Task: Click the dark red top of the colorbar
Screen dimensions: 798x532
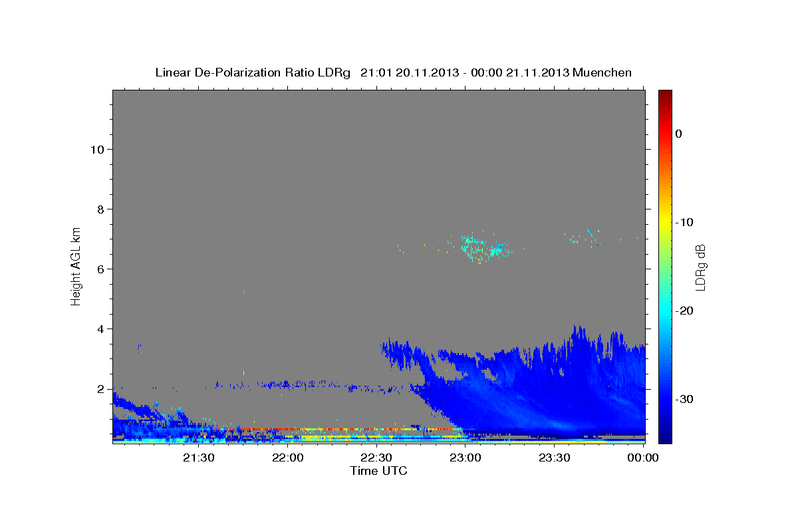Action: tap(665, 95)
